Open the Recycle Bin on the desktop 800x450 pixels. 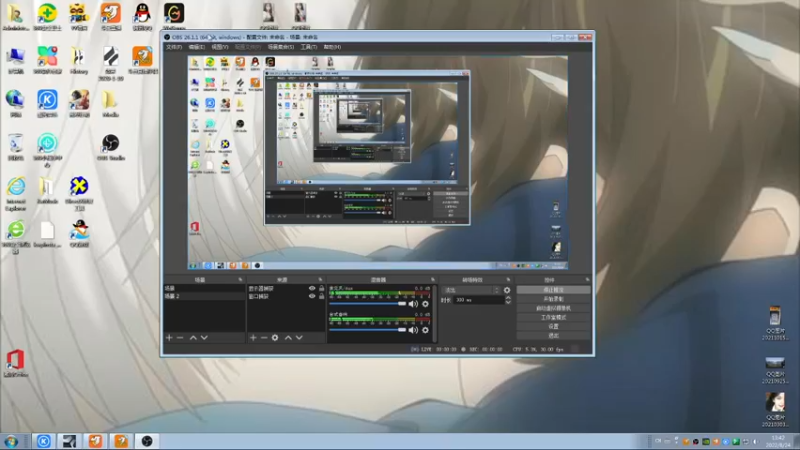16,147
